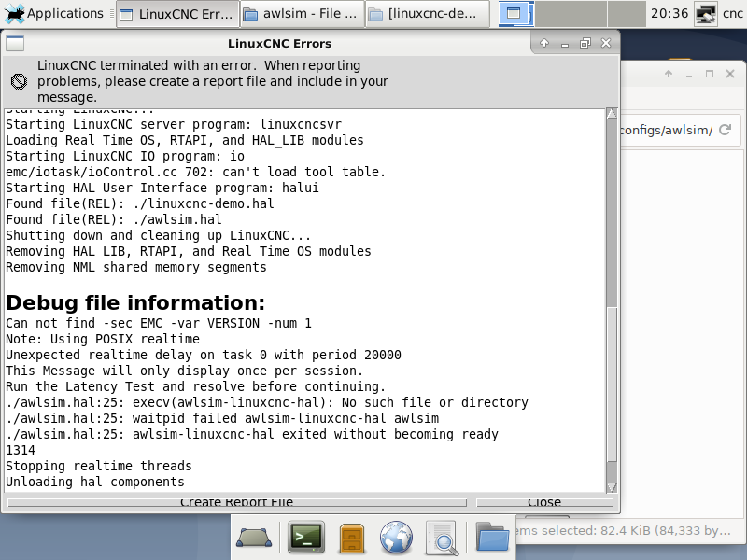Open the LinuxCNC Errors window menu icon
This screenshot has height=560, width=747.
tap(15, 44)
